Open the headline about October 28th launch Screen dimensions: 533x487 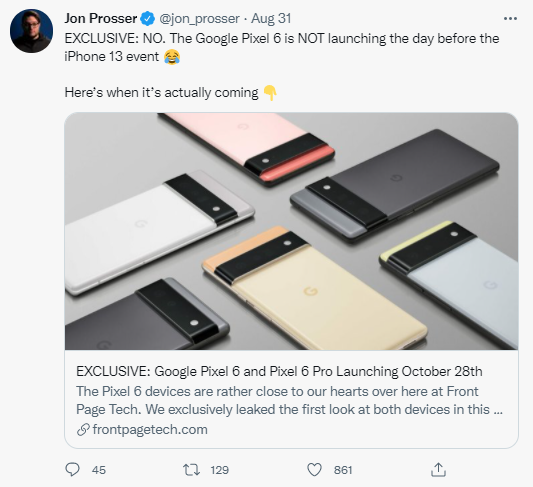(279, 371)
